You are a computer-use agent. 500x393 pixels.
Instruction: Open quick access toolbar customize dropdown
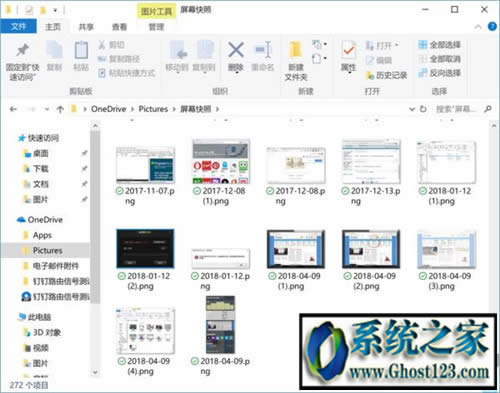click(55, 10)
